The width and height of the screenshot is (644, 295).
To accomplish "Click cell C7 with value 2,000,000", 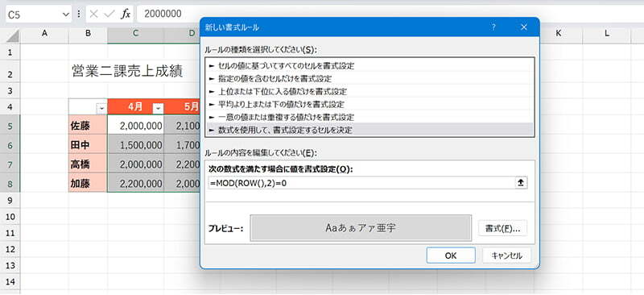I will (x=135, y=164).
